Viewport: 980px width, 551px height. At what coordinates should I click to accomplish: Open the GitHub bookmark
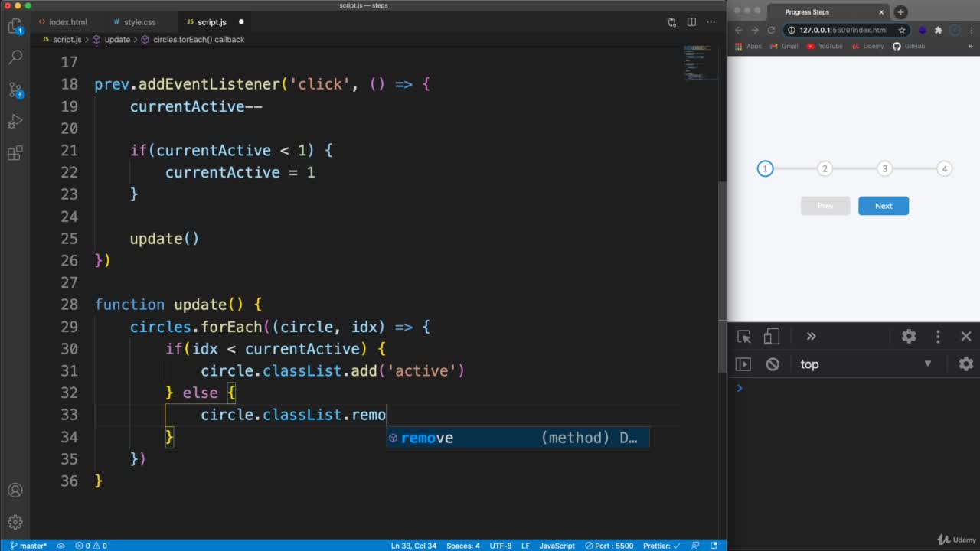[x=909, y=46]
